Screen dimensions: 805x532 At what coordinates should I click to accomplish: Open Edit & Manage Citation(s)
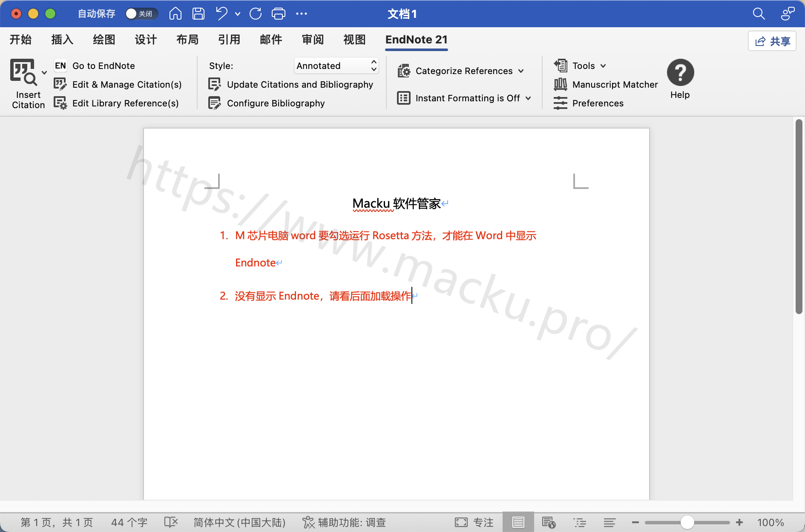pyautogui.click(x=118, y=84)
